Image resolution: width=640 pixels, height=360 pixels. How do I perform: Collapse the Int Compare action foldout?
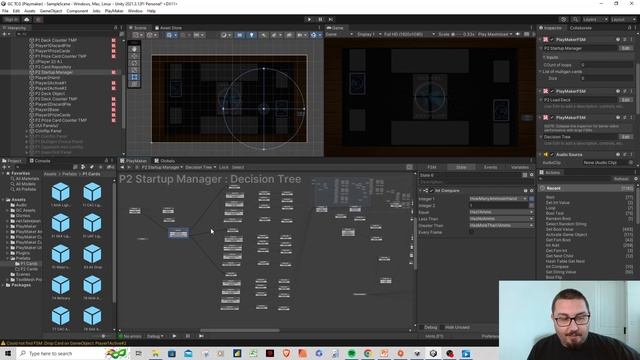(420, 191)
